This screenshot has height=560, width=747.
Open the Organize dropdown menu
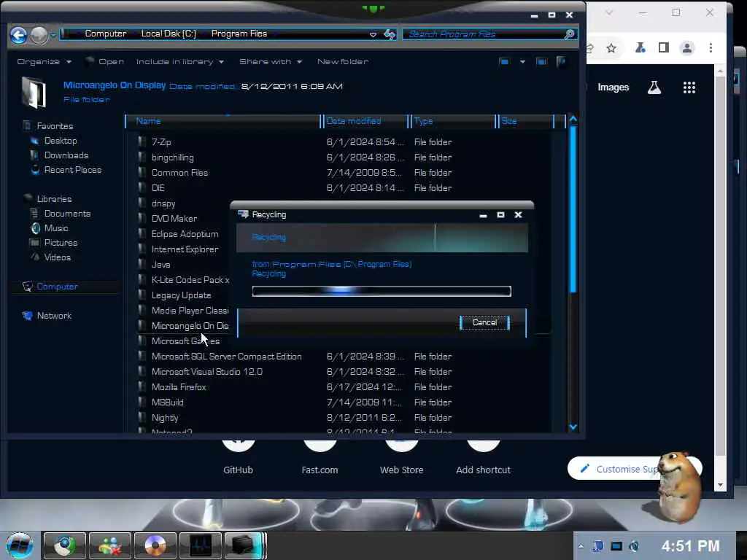[44, 61]
